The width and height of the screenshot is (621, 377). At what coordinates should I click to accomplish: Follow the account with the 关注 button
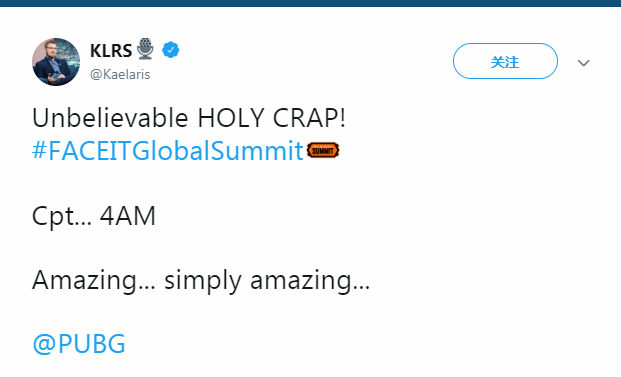click(505, 61)
